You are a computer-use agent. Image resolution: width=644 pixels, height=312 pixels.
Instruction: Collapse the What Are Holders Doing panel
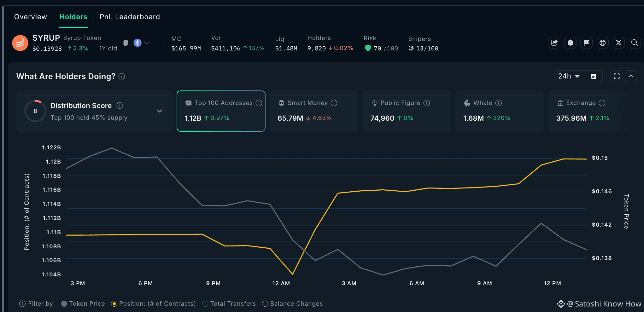point(631,76)
